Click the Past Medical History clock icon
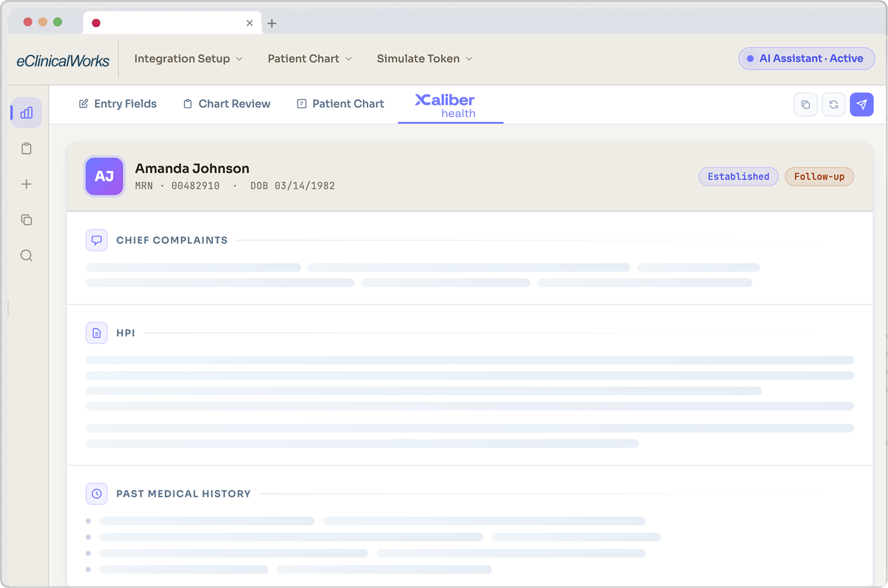Viewport: 888px width, 588px height. (x=97, y=494)
